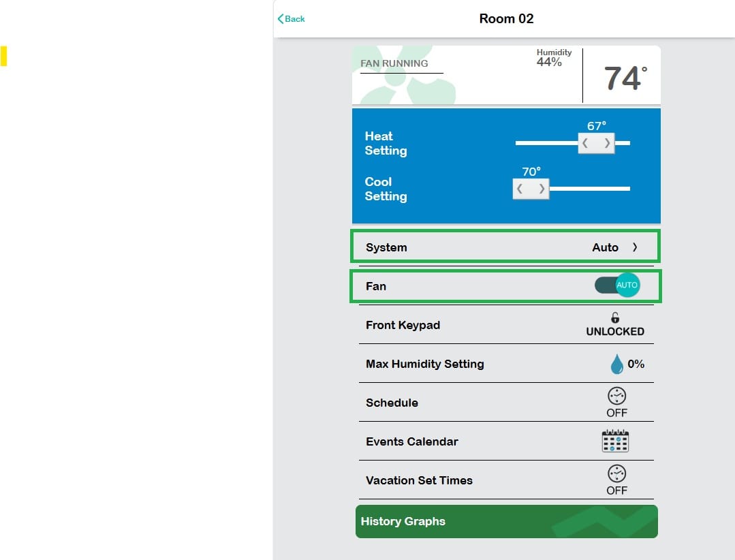Select the Schedule row label
Screen dimensions: 735x560
point(392,403)
